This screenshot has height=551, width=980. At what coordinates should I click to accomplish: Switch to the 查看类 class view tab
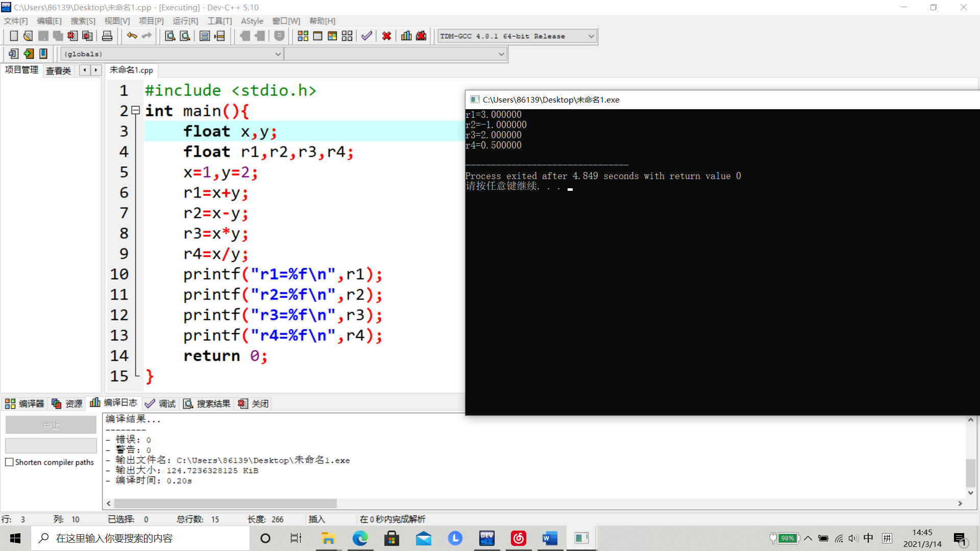point(58,70)
